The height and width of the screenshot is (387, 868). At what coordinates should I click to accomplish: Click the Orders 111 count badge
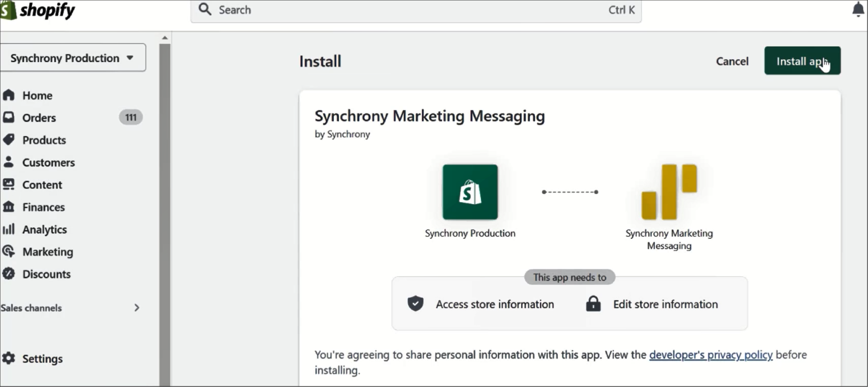click(131, 117)
